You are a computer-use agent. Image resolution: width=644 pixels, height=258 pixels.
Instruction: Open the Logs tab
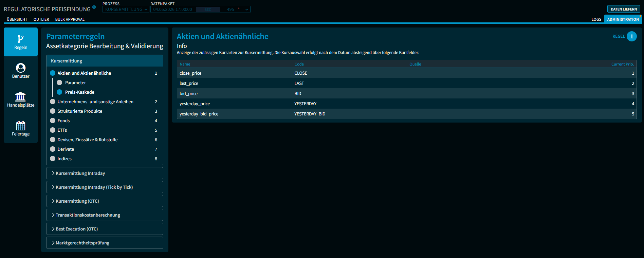tap(596, 19)
